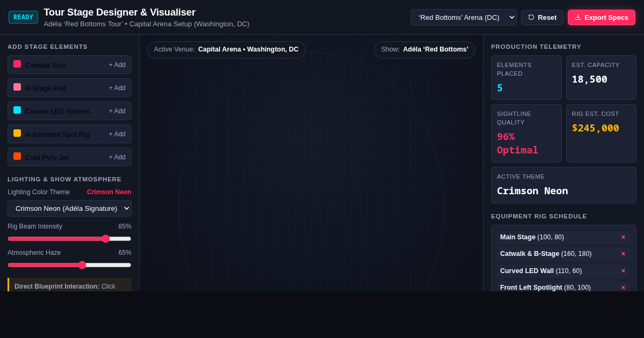Adjust the Atmospheric Haze slider

(69, 265)
